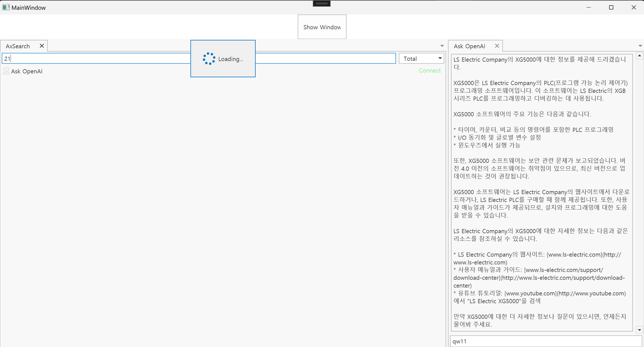Click the Show Window button

pyautogui.click(x=322, y=27)
